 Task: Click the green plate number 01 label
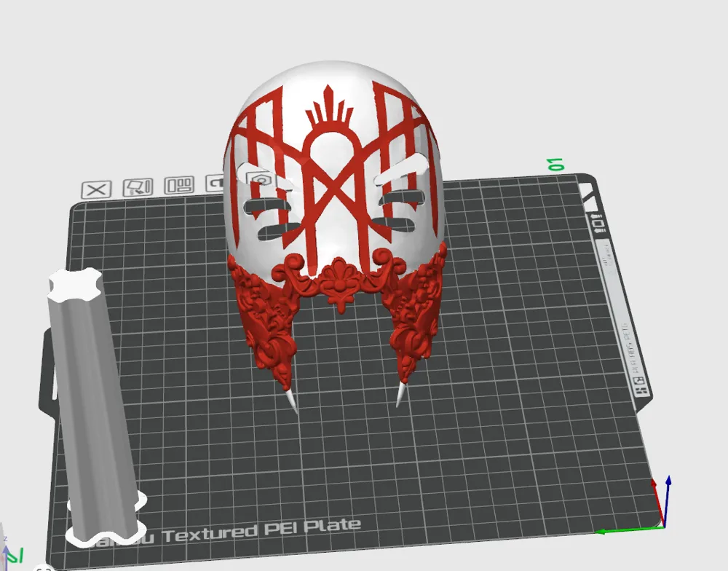click(x=555, y=162)
